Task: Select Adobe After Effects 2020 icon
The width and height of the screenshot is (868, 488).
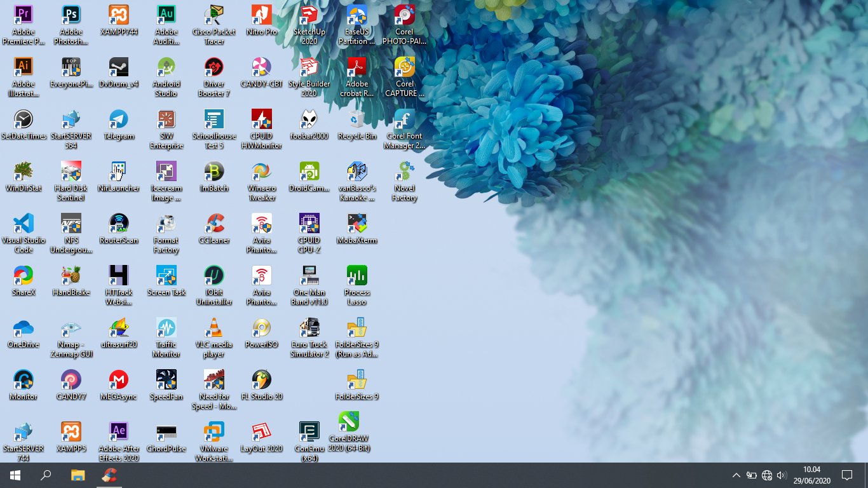Action: (x=119, y=441)
